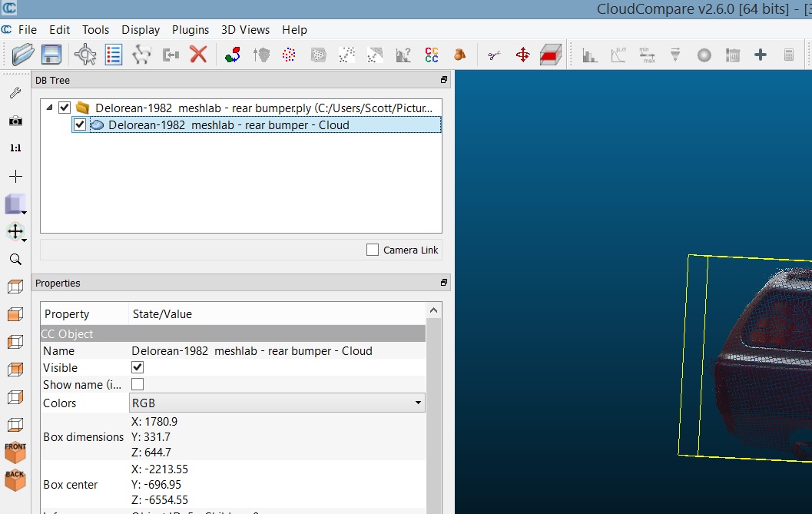Set the FRONT view cube
This screenshot has width=812, height=514.
(x=15, y=452)
